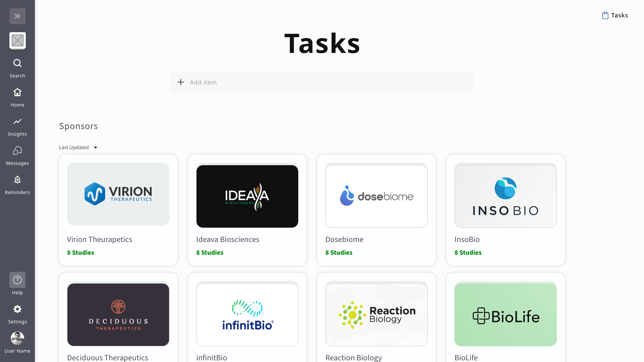Open Reminders bell icon

pyautogui.click(x=17, y=180)
